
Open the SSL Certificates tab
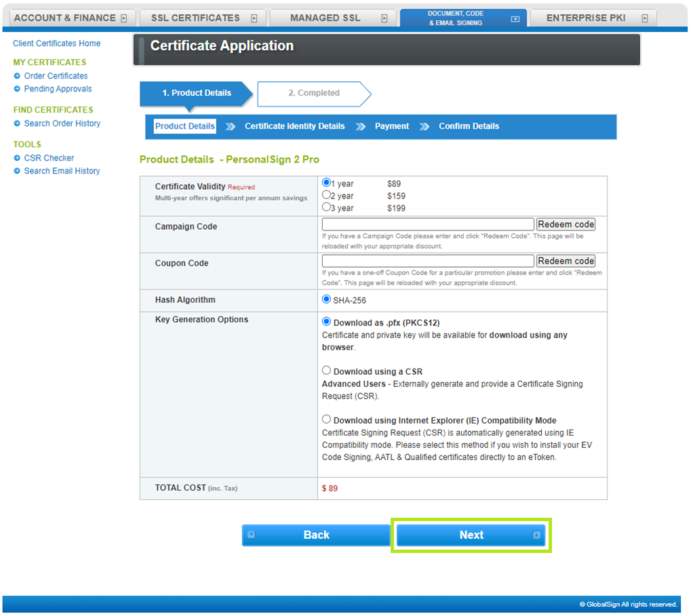click(203, 18)
